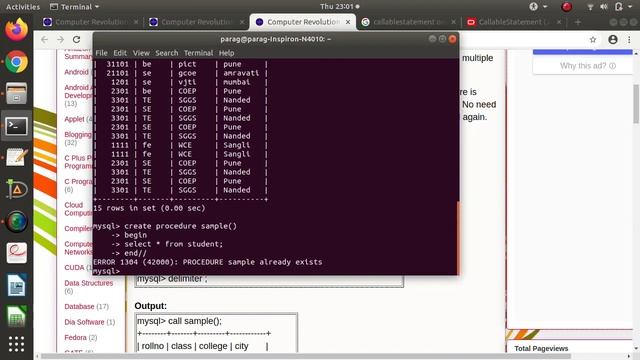Click the terminal's vertical scrollbar
The height and width of the screenshot is (360, 640).
(x=458, y=238)
